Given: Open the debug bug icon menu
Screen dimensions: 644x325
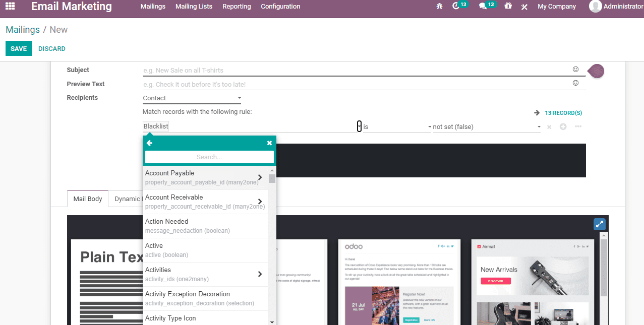Looking at the screenshot, I should point(439,7).
